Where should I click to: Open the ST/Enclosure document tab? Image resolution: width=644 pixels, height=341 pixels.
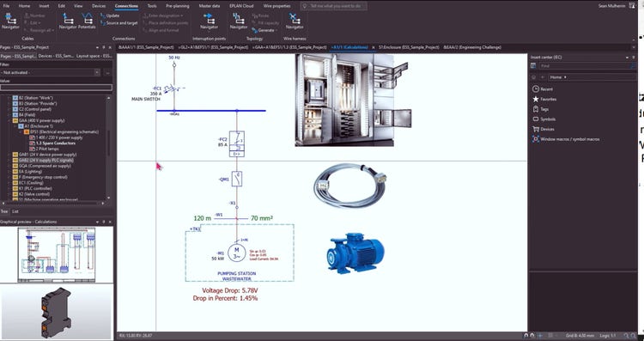(x=409, y=47)
